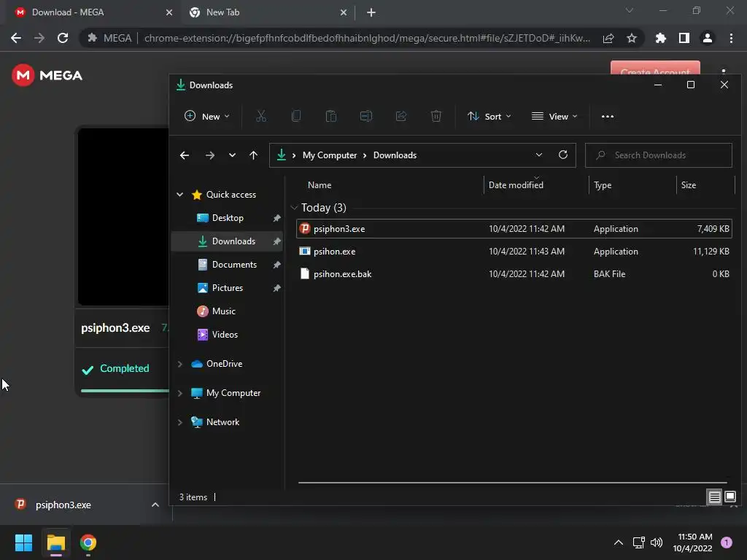The height and width of the screenshot is (560, 747).
Task: Click the Rename icon in Explorer toolbar
Action: [366, 116]
